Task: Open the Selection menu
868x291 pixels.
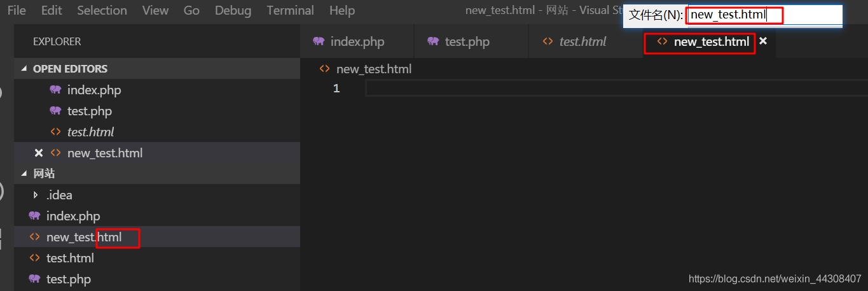Action: 102,10
